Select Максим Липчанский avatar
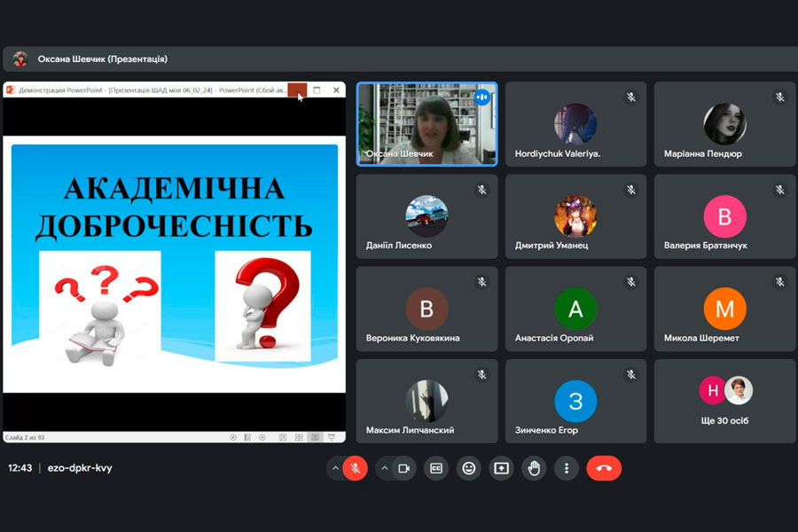798x532 pixels. (x=427, y=401)
